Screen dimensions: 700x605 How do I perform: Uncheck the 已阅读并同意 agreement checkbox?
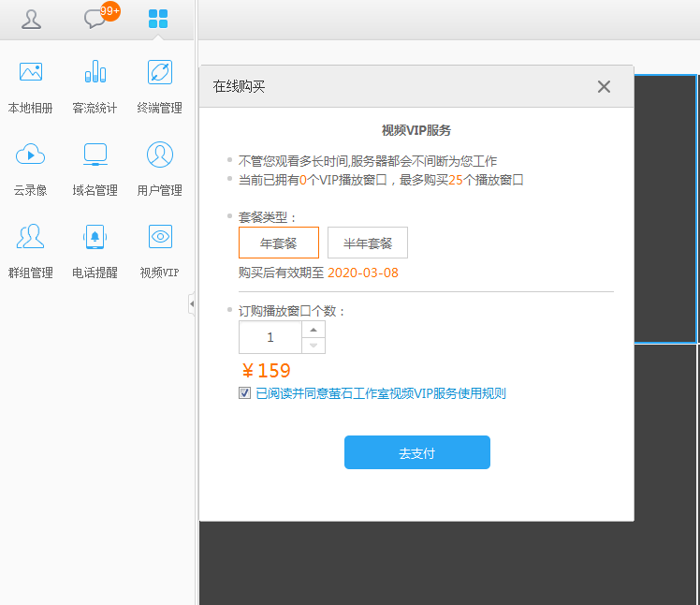tap(245, 393)
